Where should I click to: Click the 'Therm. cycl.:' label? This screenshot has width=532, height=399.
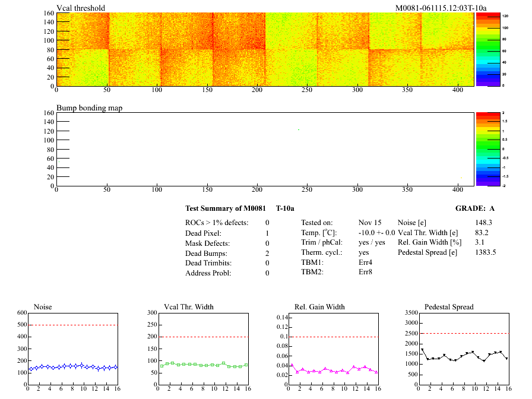pos(322,252)
